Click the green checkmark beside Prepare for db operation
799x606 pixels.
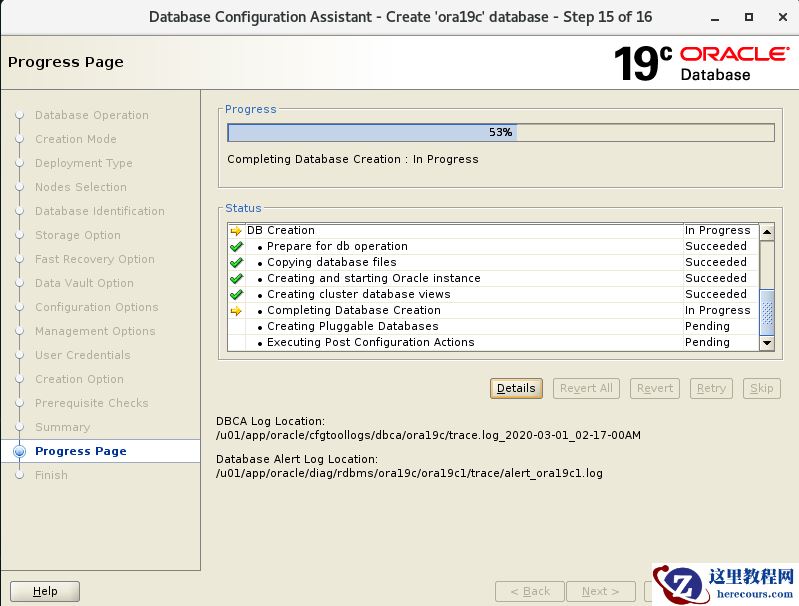pyautogui.click(x=236, y=246)
